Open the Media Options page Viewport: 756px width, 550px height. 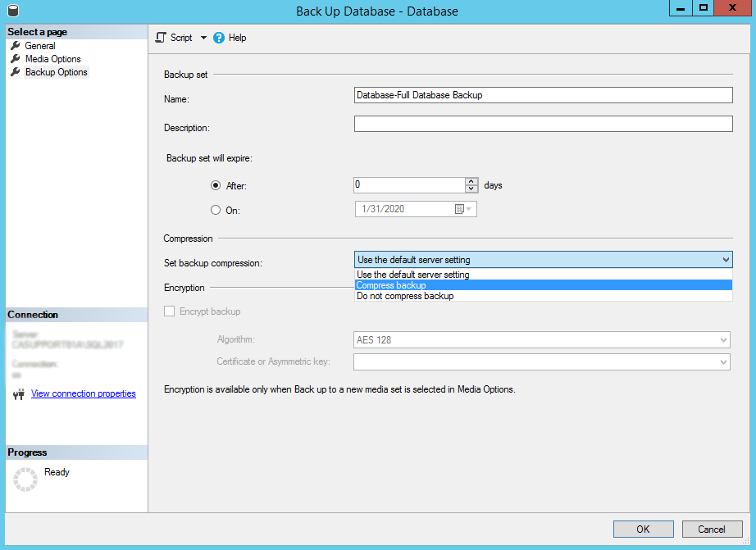(x=53, y=59)
